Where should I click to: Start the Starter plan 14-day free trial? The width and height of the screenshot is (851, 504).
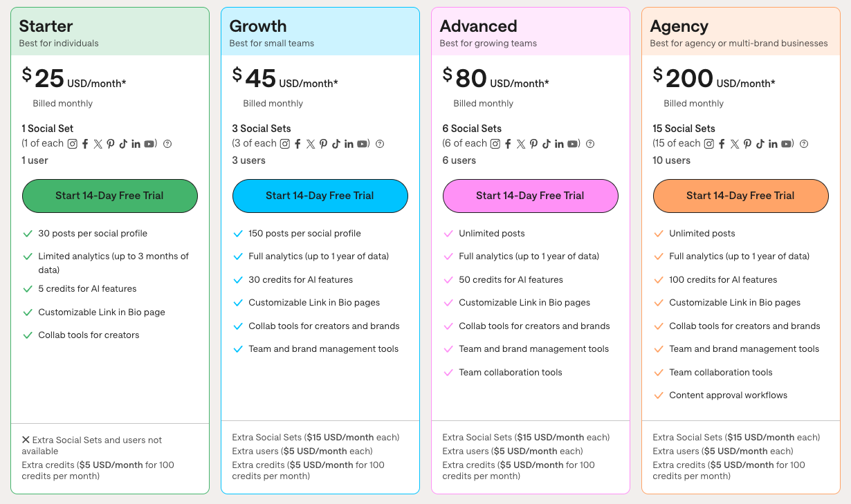[110, 196]
